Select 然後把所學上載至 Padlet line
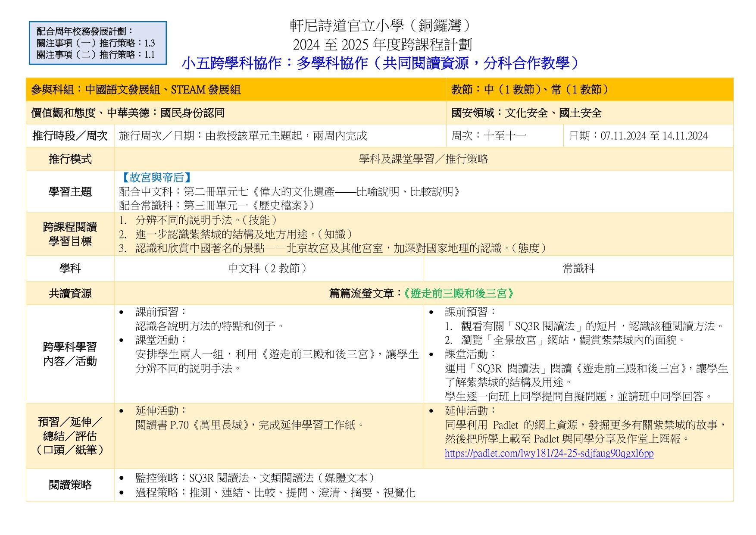 pos(568,439)
